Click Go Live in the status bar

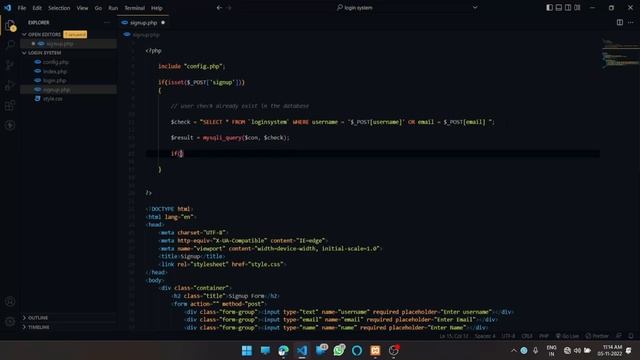[x=567, y=336]
